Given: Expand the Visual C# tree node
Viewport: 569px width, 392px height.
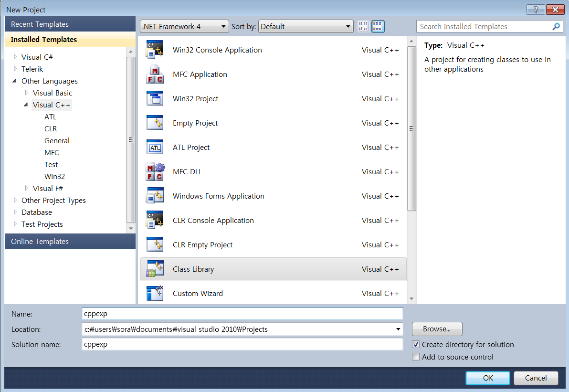Looking at the screenshot, I should pos(15,57).
